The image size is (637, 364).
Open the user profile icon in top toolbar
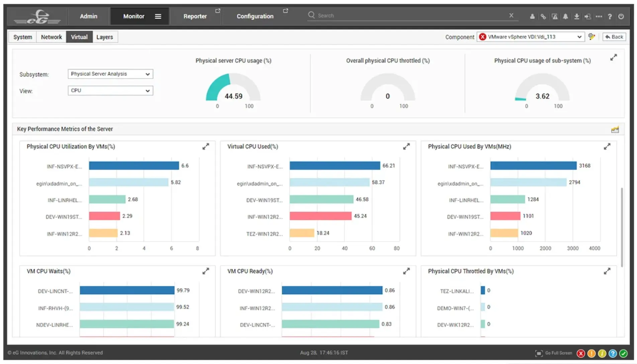532,16
